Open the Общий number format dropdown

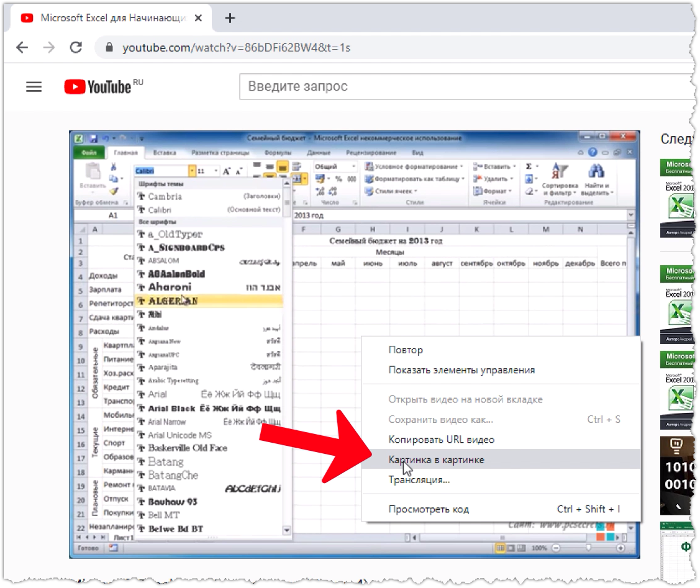click(353, 166)
